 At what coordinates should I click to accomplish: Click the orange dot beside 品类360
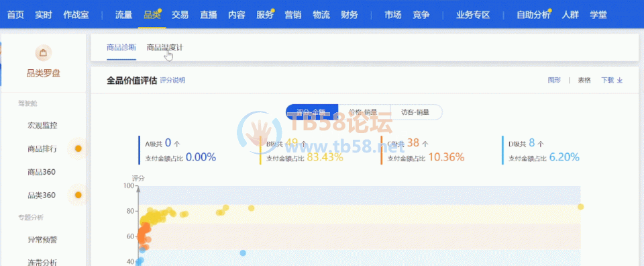(78, 195)
